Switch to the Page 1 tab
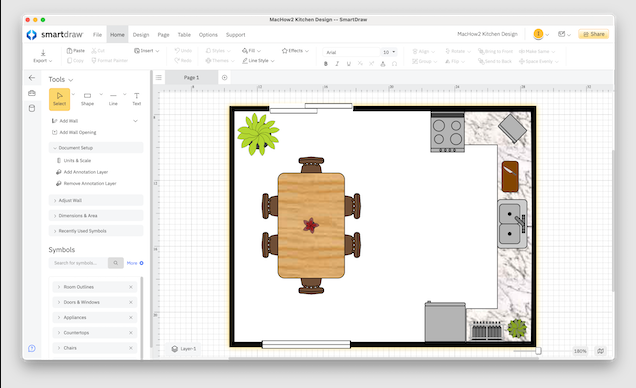Image resolution: width=636 pixels, height=388 pixels. tap(191, 77)
